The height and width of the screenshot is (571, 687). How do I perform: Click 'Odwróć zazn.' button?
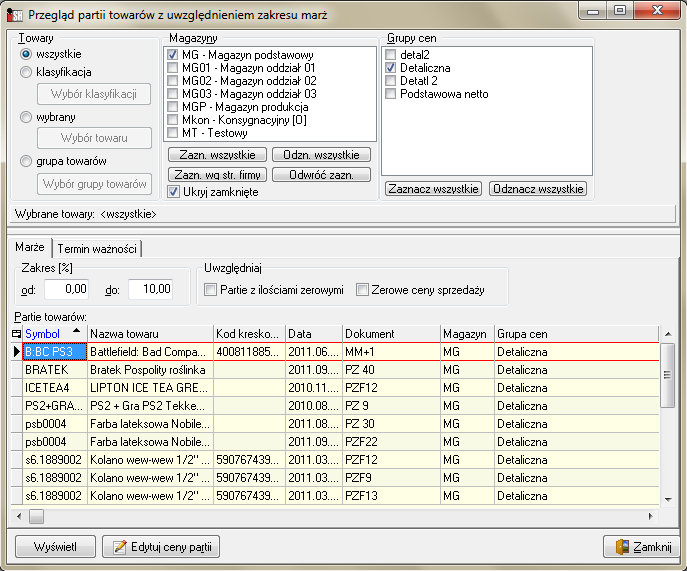pos(321,175)
